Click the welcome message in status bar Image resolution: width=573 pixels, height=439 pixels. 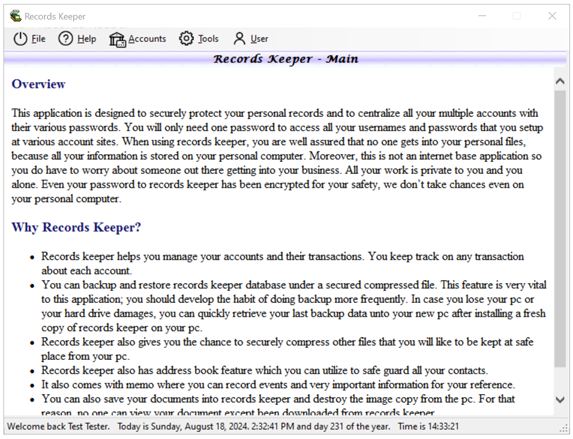pos(58,427)
